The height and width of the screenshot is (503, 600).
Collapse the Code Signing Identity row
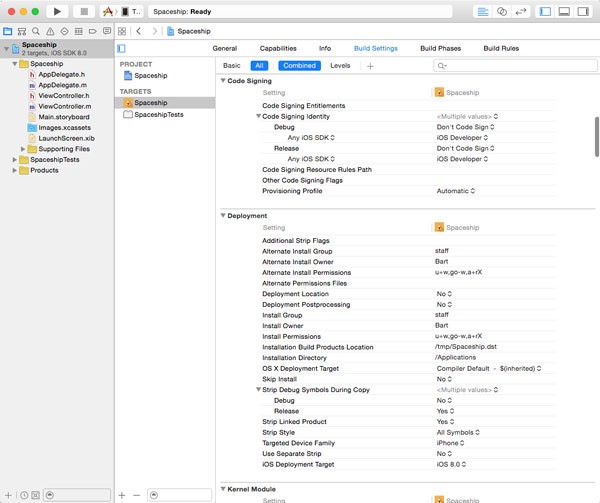tap(258, 116)
